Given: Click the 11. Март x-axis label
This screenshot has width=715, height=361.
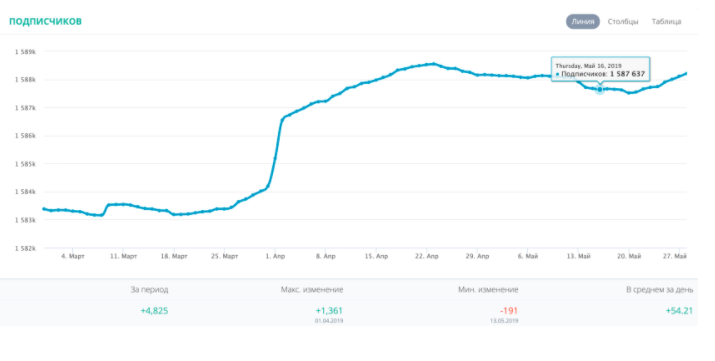Looking at the screenshot, I should [x=124, y=256].
